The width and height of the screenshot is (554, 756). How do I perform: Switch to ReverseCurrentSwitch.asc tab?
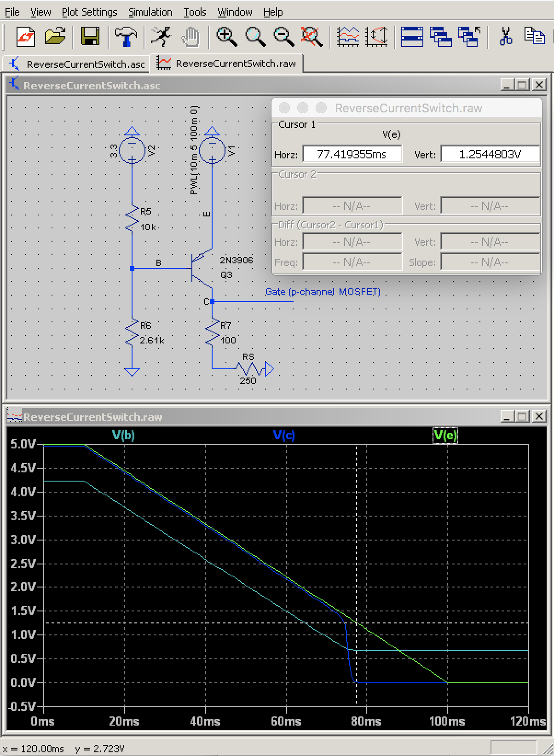[x=76, y=64]
